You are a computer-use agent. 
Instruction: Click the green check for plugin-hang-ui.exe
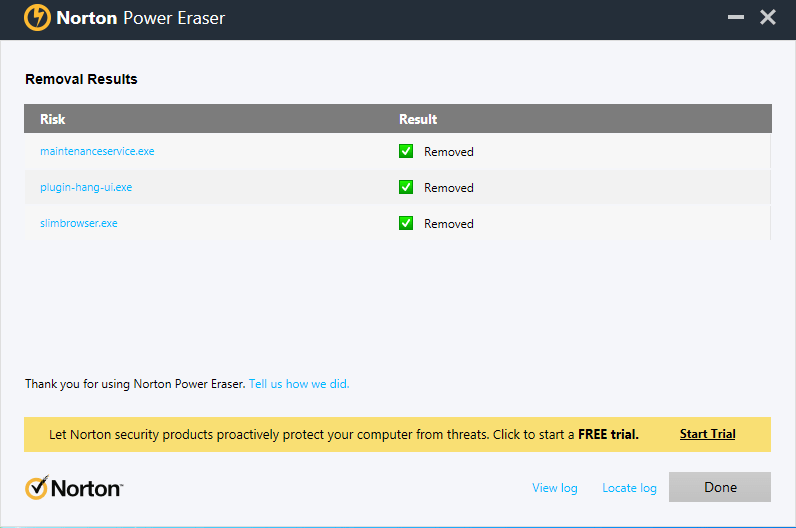tap(406, 187)
